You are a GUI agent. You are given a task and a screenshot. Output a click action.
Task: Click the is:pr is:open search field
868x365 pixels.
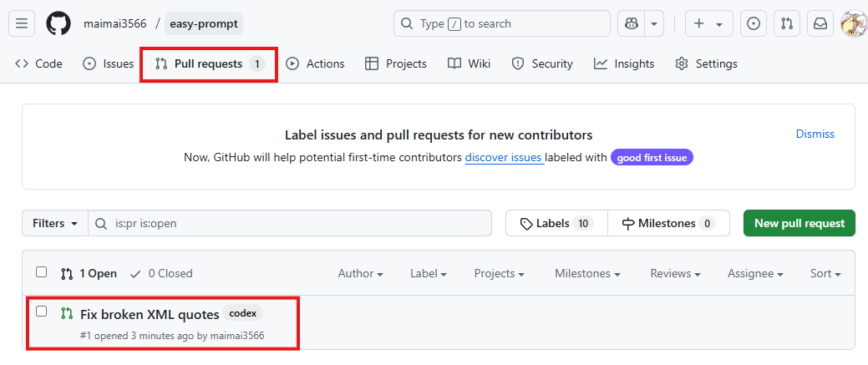(x=290, y=223)
